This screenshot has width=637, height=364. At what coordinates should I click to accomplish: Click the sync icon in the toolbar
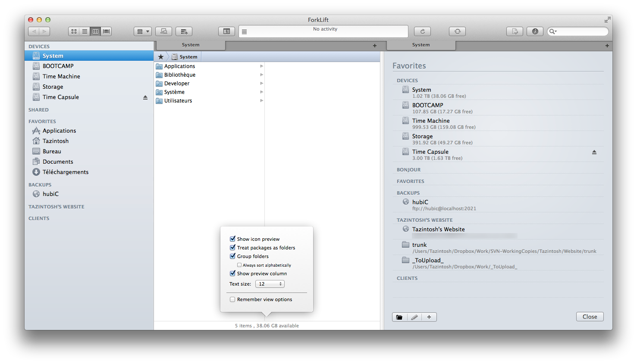(x=457, y=31)
